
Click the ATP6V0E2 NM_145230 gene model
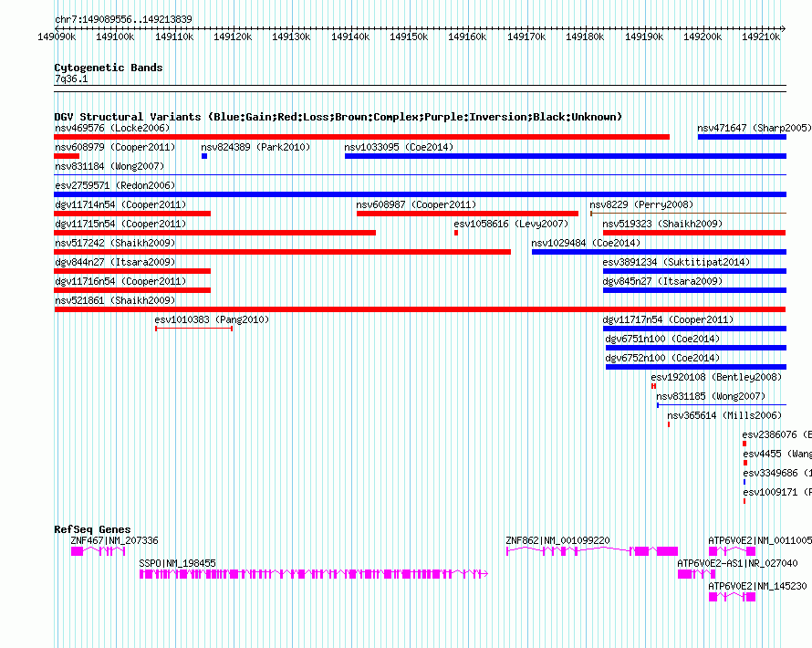tap(733, 597)
